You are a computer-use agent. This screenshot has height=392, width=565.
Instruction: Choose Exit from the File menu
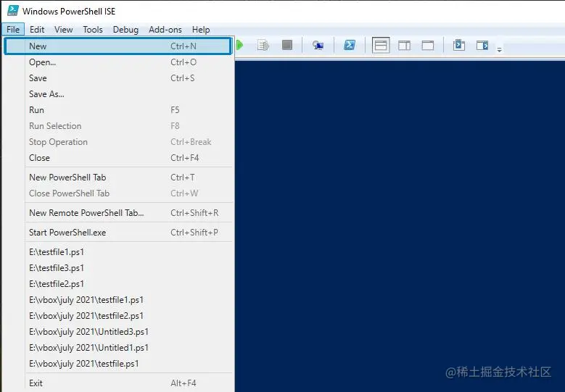coord(117,383)
